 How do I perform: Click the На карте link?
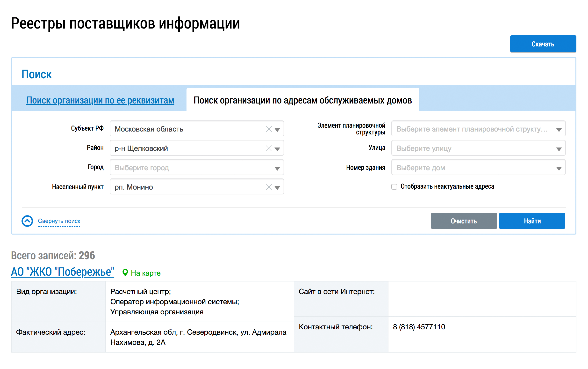click(145, 273)
